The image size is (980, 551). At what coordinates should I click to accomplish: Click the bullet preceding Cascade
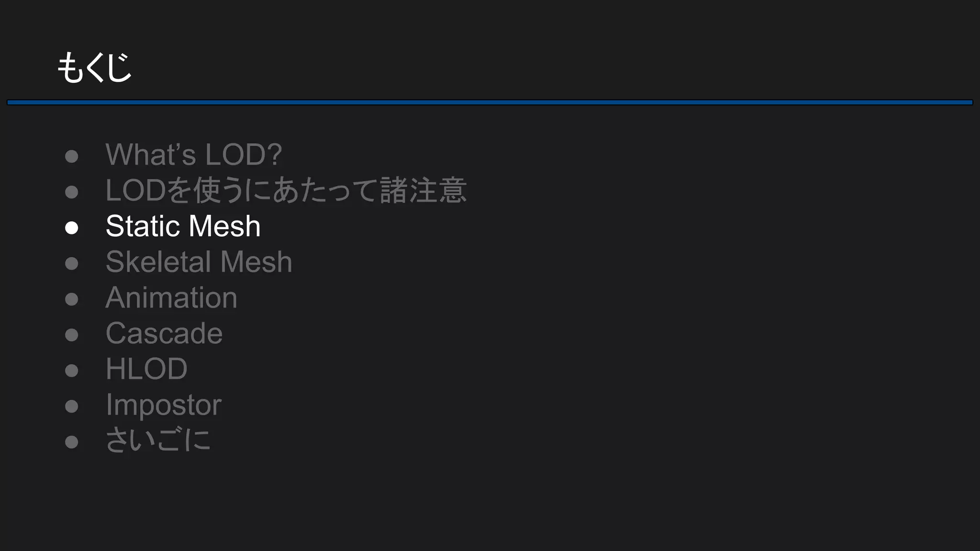(x=72, y=335)
